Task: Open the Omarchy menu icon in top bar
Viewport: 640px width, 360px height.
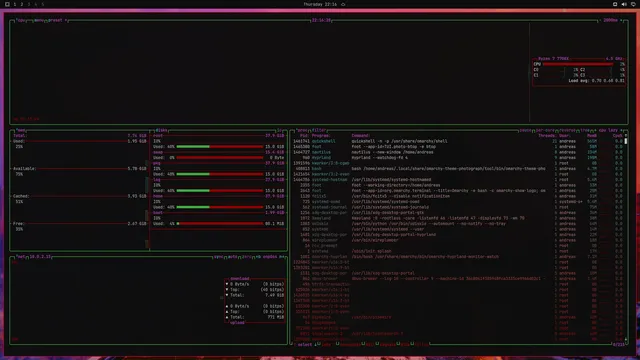Action: click(7, 4)
